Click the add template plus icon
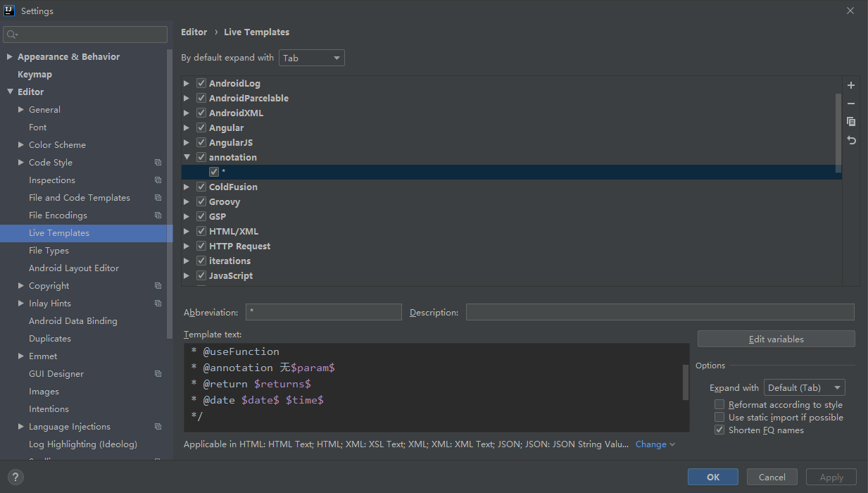 point(851,85)
